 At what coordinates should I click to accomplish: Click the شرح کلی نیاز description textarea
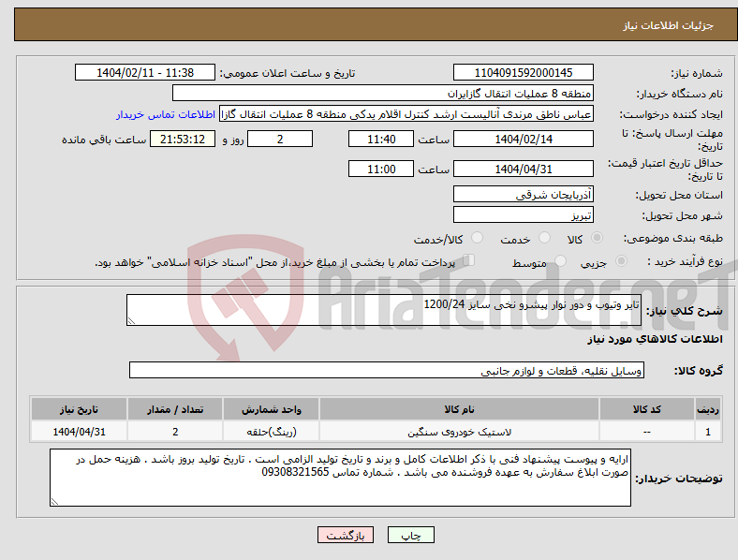384,310
